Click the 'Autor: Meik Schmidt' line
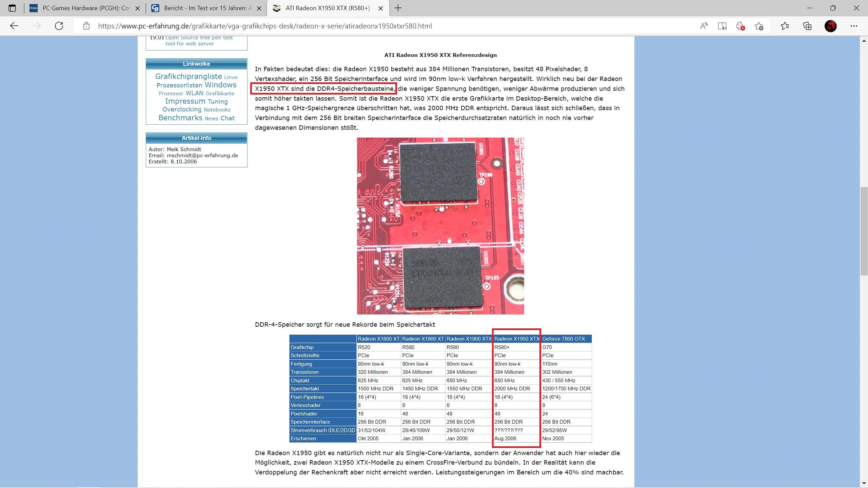Viewport: 868px width, 488px height. point(175,149)
